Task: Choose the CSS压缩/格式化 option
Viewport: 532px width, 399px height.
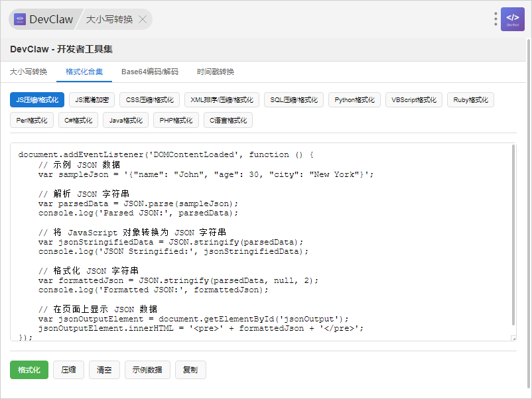Action: 149,100
